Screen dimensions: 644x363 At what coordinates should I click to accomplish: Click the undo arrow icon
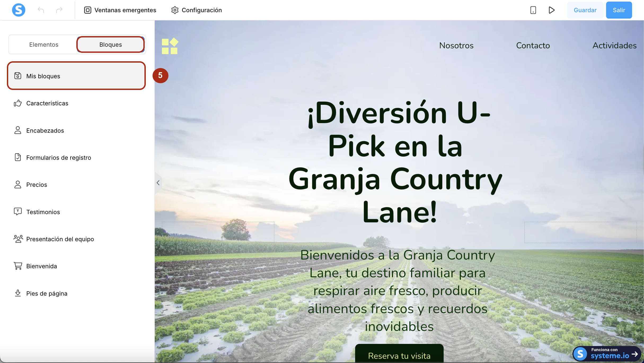(x=41, y=10)
